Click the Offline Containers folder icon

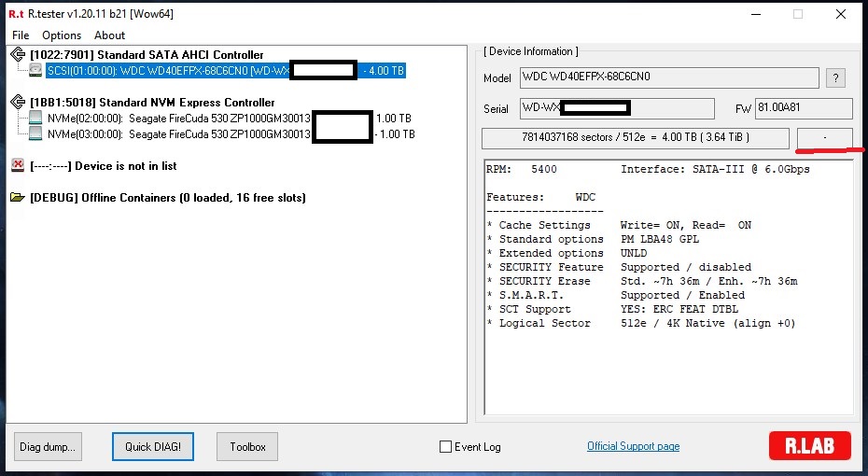coord(18,198)
